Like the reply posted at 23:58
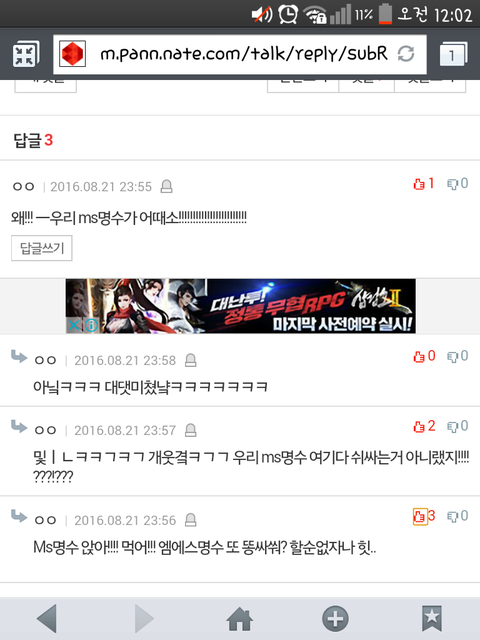The height and width of the screenshot is (640, 480). click(424, 356)
